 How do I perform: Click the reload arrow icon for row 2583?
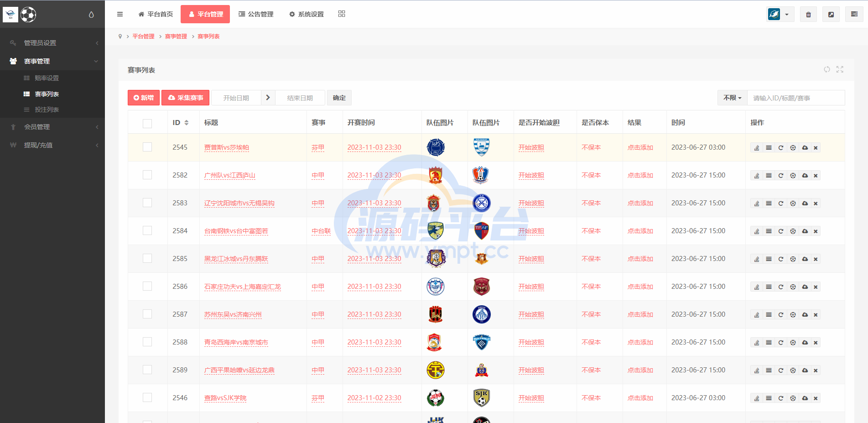tap(780, 203)
